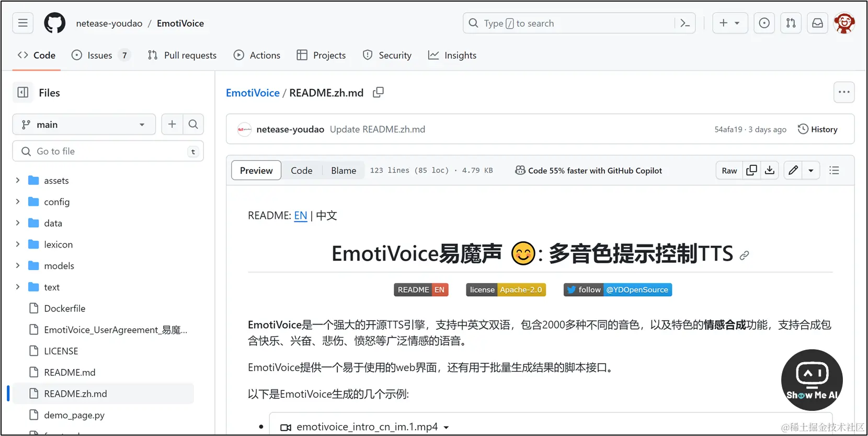Switch to the Blame view
This screenshot has height=436, width=868.
(x=344, y=170)
